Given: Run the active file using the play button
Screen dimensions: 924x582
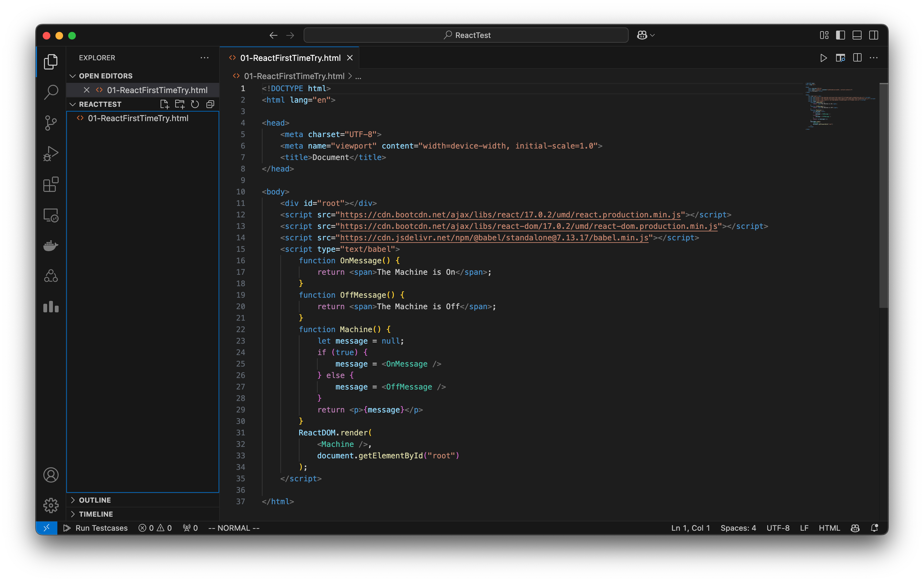Looking at the screenshot, I should click(x=823, y=58).
